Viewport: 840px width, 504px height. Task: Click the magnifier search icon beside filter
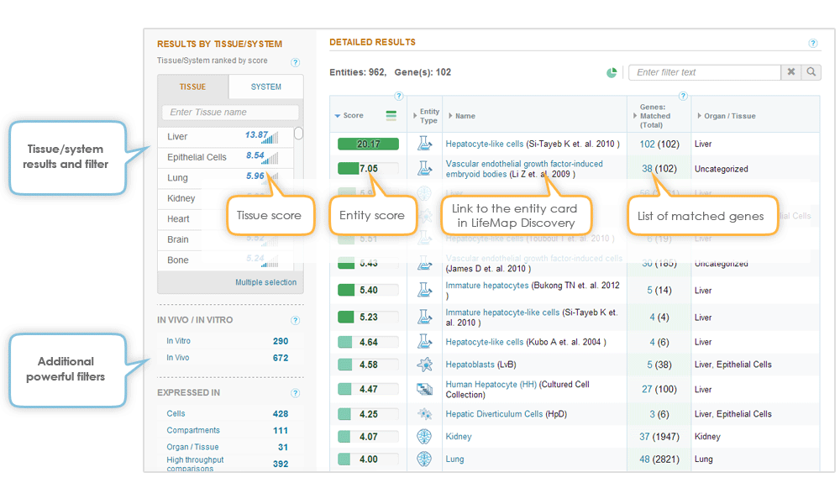pyautogui.click(x=811, y=72)
